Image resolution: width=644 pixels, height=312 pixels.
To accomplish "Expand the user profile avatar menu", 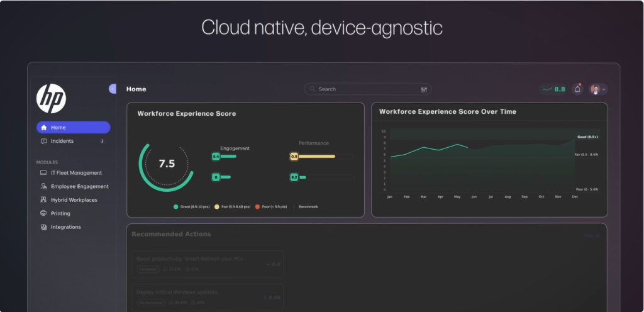I will coord(598,89).
